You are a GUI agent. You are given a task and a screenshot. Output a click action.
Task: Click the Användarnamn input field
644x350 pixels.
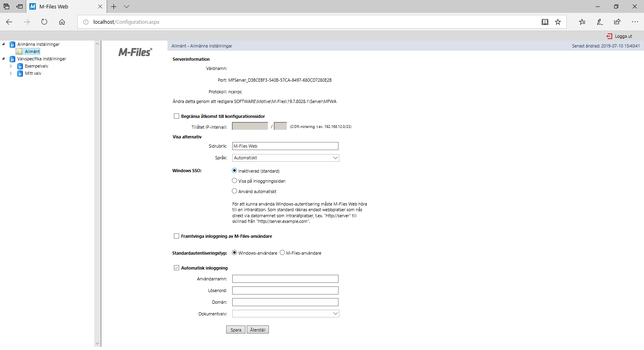(285, 279)
